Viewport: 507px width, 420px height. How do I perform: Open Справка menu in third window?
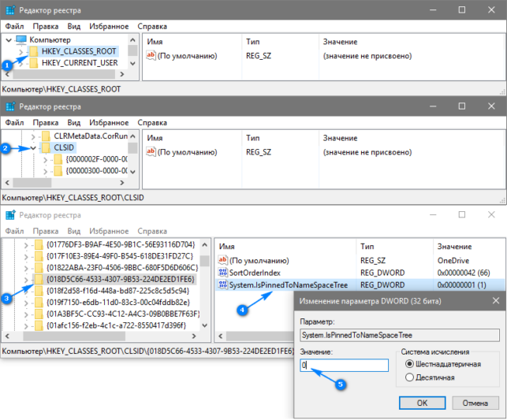tap(152, 232)
